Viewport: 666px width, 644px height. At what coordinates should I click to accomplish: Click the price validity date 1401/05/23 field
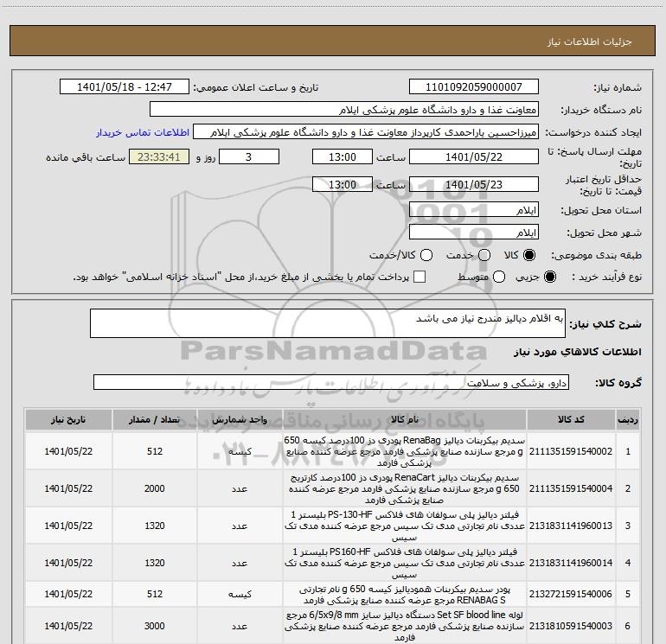pos(474,184)
